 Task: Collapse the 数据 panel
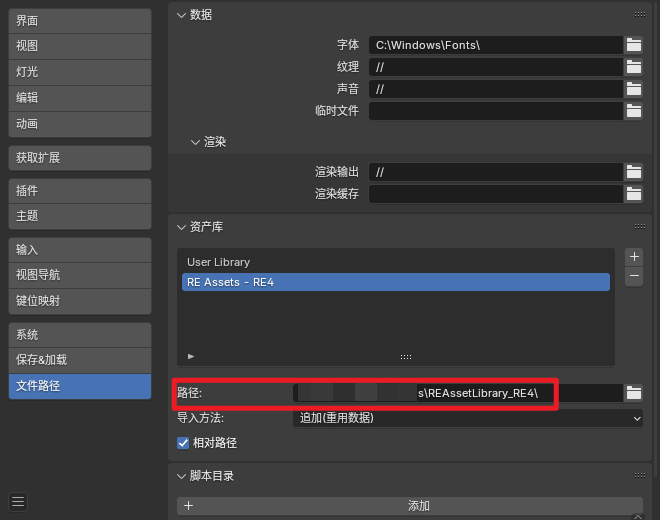click(x=181, y=15)
